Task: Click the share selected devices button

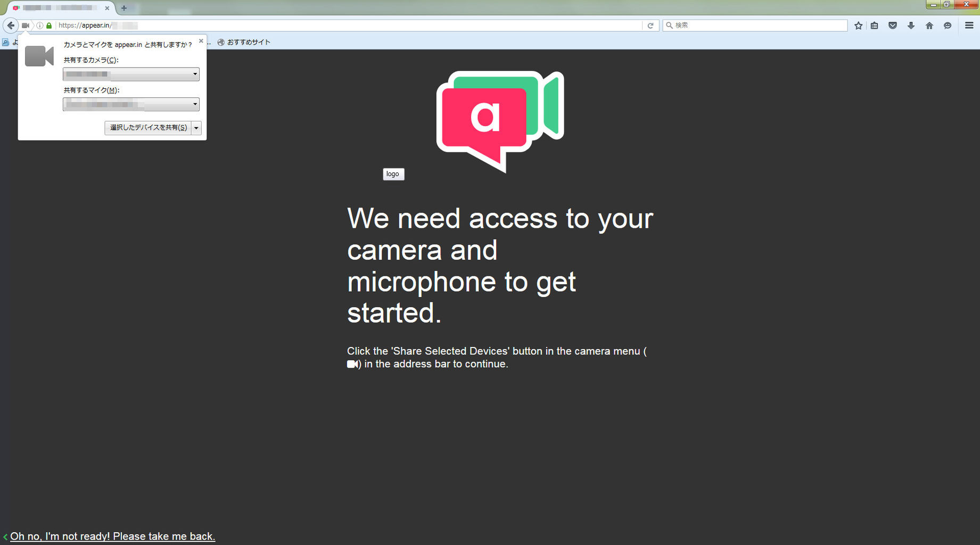Action: [x=148, y=128]
